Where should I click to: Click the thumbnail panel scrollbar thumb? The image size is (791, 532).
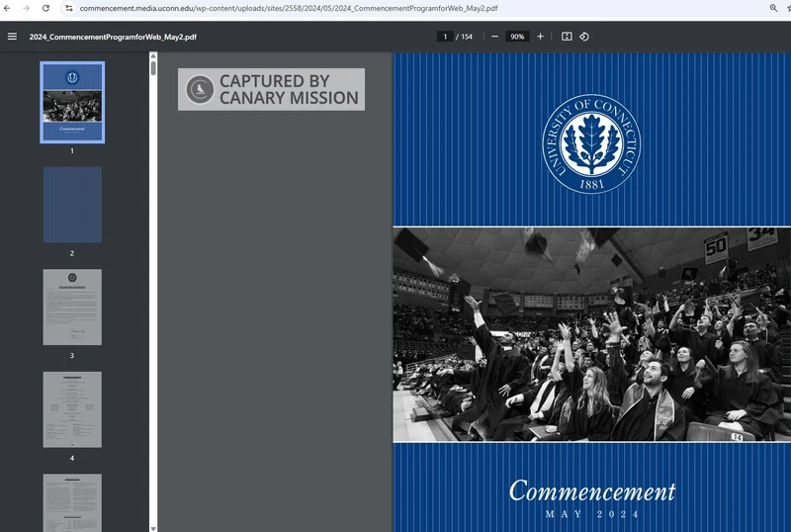(153, 68)
